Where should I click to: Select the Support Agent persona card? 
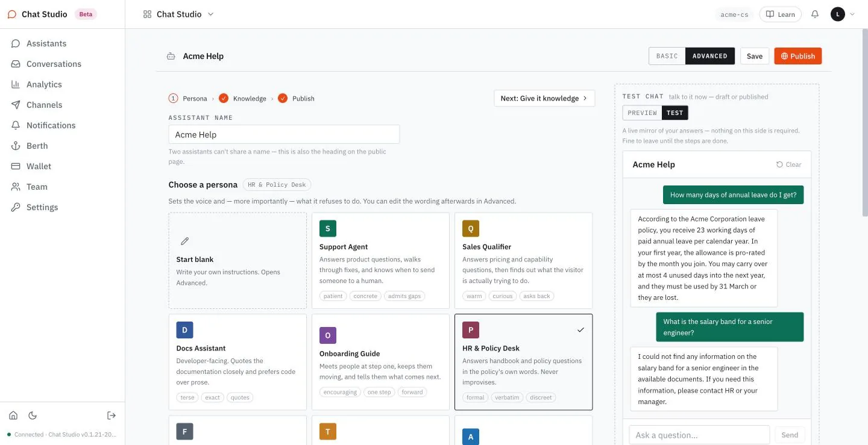tap(380, 260)
